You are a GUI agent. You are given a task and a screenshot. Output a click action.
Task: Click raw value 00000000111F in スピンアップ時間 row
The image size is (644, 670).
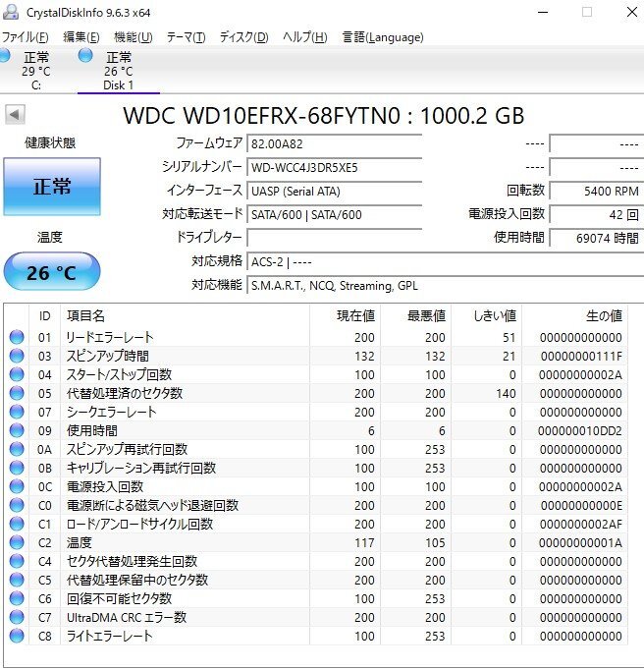(581, 356)
